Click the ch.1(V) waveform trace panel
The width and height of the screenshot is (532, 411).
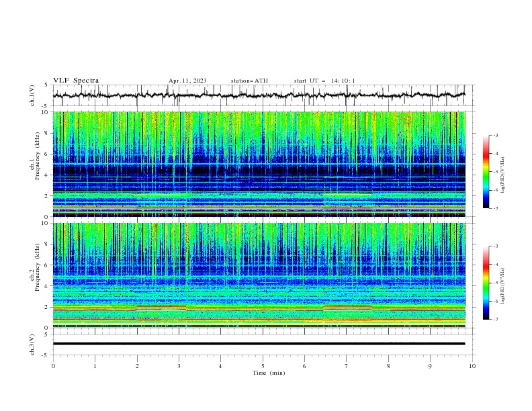click(263, 95)
